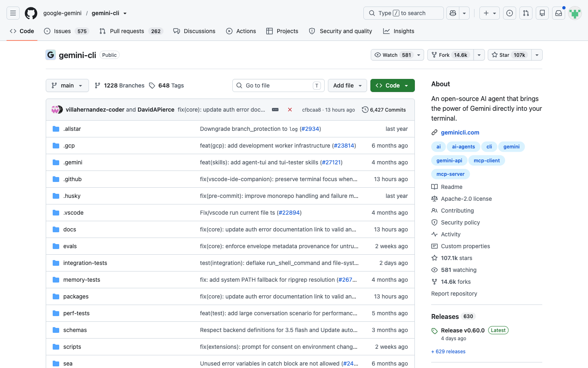Switch to Pull requests tab
Image resolution: width=588 pixels, height=368 pixels.
(131, 31)
